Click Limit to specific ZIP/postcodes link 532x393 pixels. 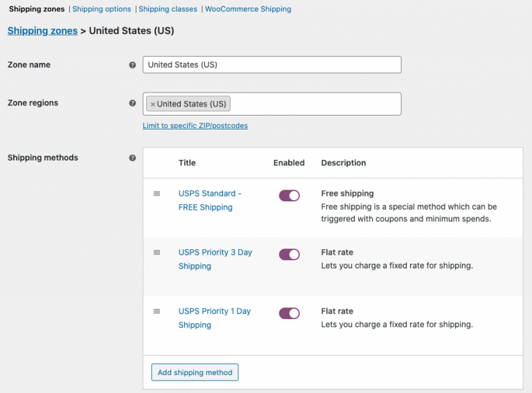(195, 126)
